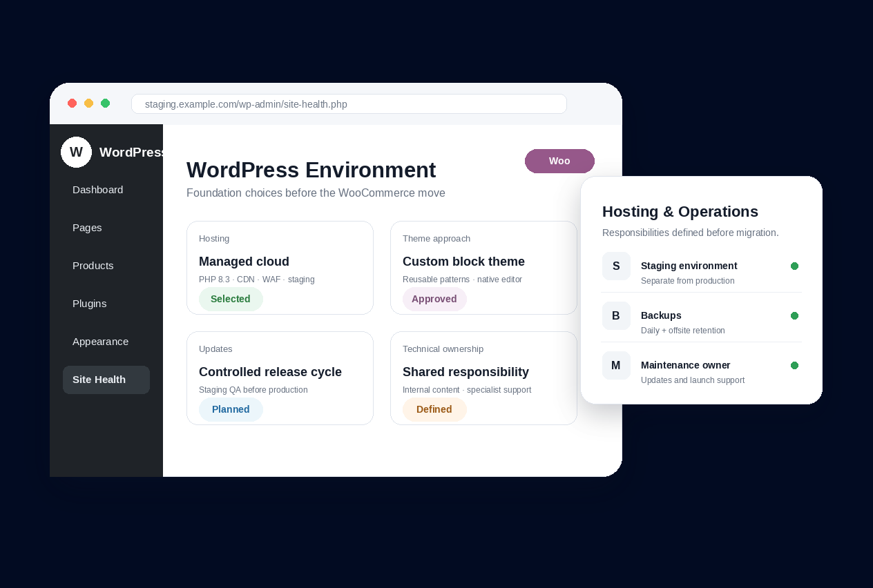Click the Planned badge on Updates card
873x588 pixels.
pyautogui.click(x=231, y=409)
